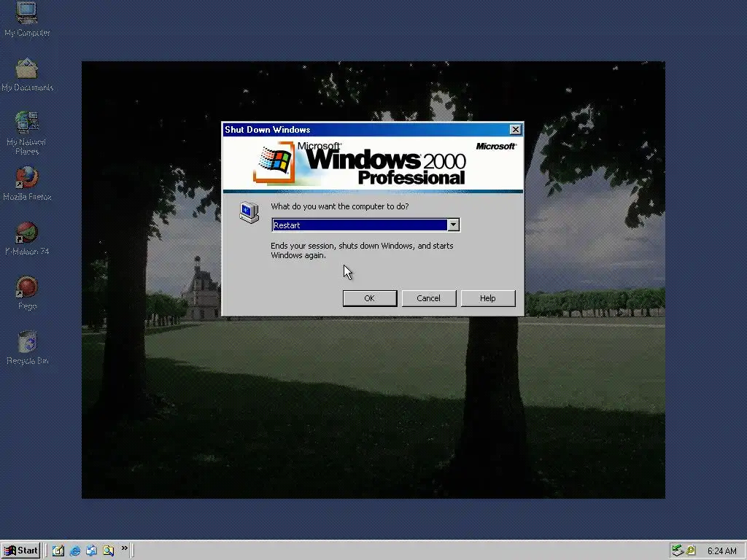Select the Recycle Bin desktop icon
Image resolution: width=747 pixels, height=560 pixels.
[27, 348]
